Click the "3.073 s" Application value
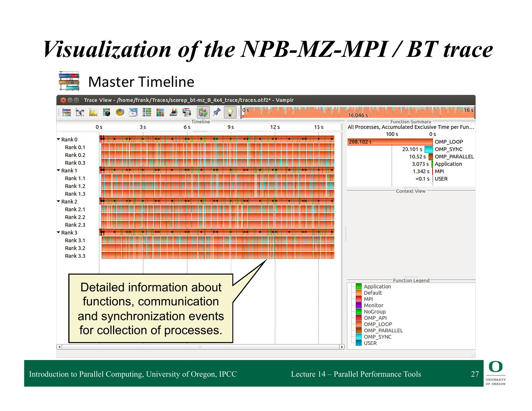Screen dimensions: 532x411 [420, 164]
